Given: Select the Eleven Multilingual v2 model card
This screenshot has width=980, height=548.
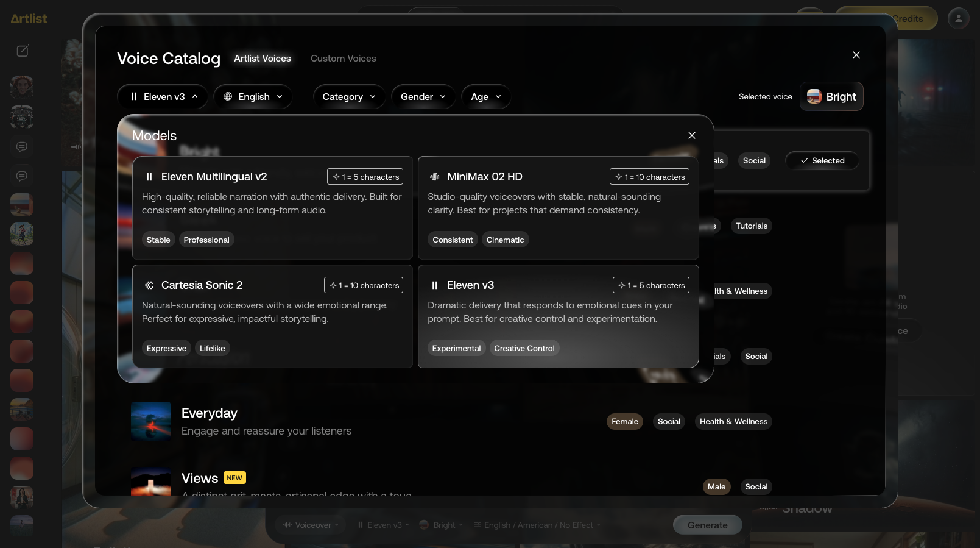Looking at the screenshot, I should point(272,208).
